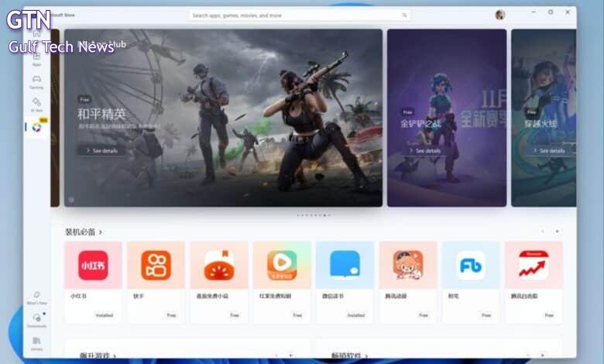The height and width of the screenshot is (364, 604).
Task: Open Library in the sidebar
Action: click(x=36, y=342)
